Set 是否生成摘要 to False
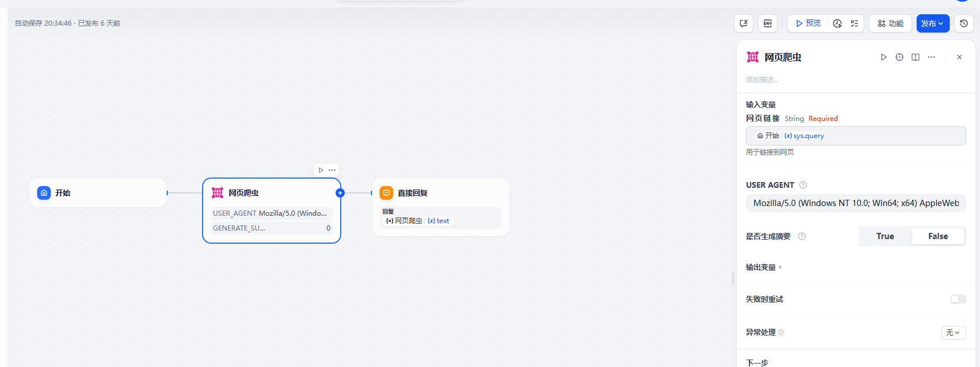This screenshot has height=367, width=980. click(938, 236)
